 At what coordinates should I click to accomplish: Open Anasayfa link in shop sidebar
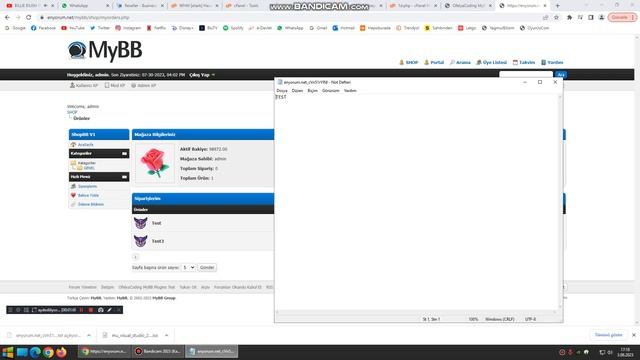(86, 145)
